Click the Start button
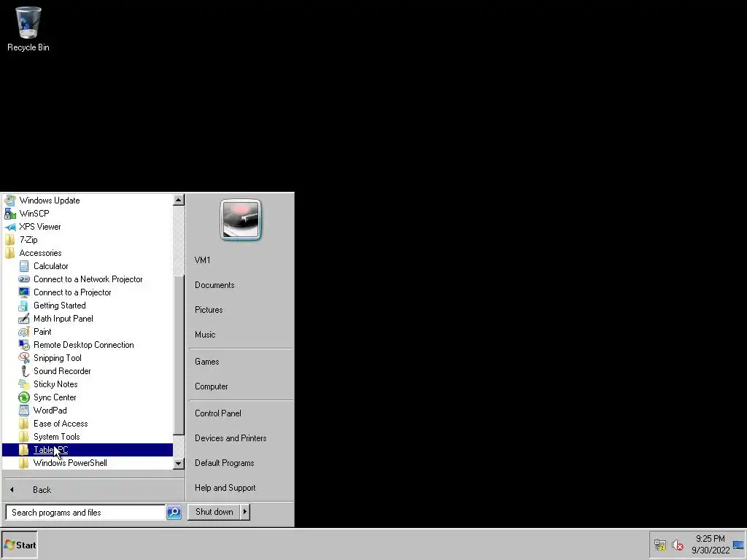 (x=20, y=545)
